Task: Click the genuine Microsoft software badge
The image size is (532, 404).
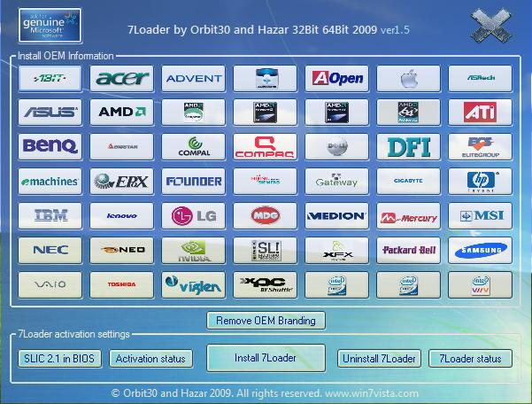Action: point(50,26)
